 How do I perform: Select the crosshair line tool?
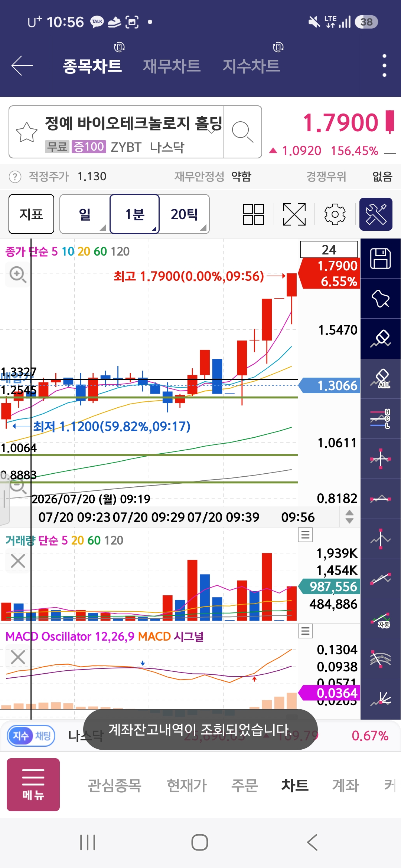point(381,459)
